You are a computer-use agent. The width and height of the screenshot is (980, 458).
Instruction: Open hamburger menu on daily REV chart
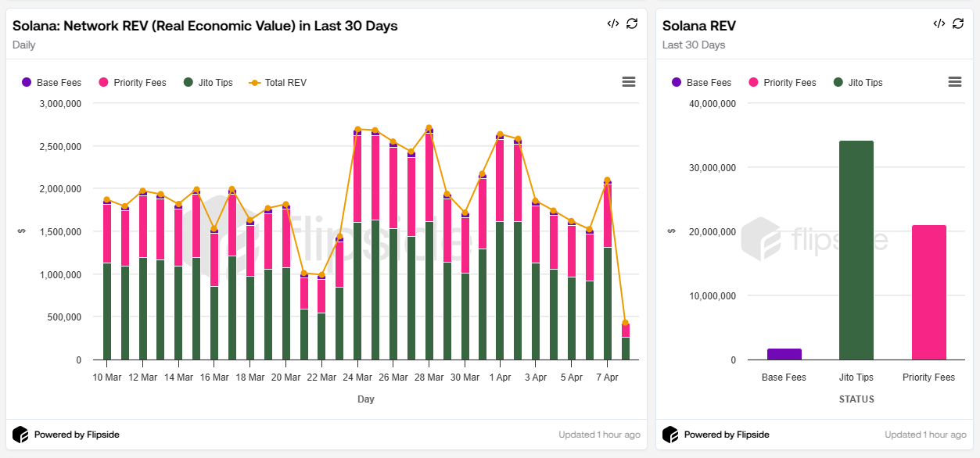(x=628, y=82)
